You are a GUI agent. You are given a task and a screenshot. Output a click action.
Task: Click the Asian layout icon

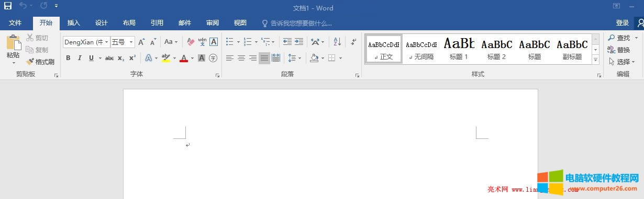(315, 42)
